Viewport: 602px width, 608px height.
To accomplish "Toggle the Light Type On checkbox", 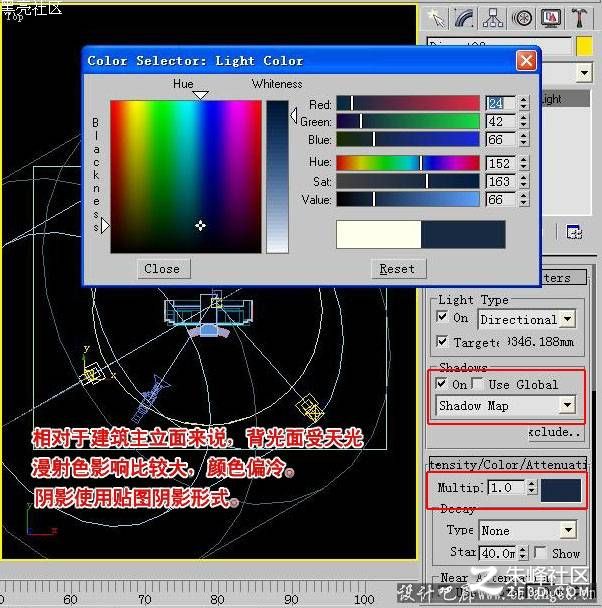I will click(442, 317).
